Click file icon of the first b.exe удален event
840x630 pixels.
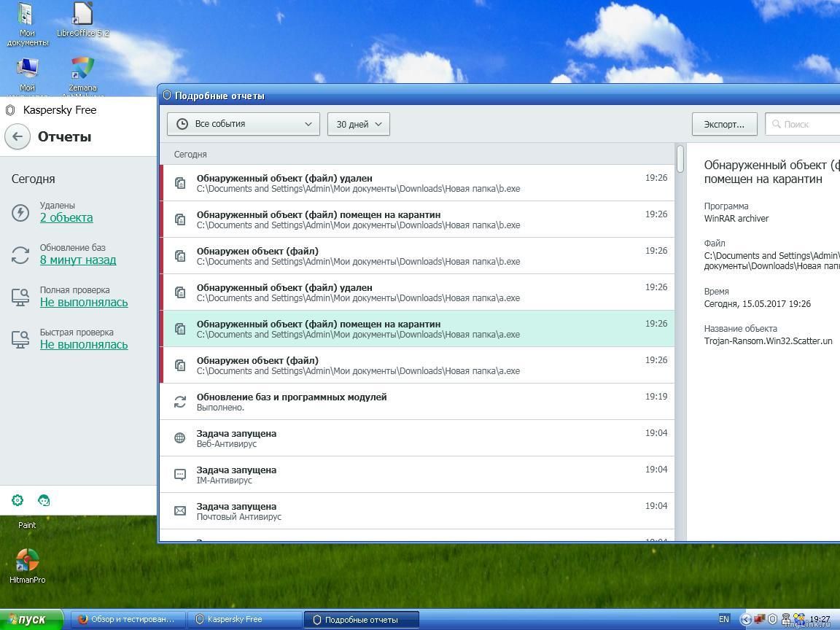(180, 183)
